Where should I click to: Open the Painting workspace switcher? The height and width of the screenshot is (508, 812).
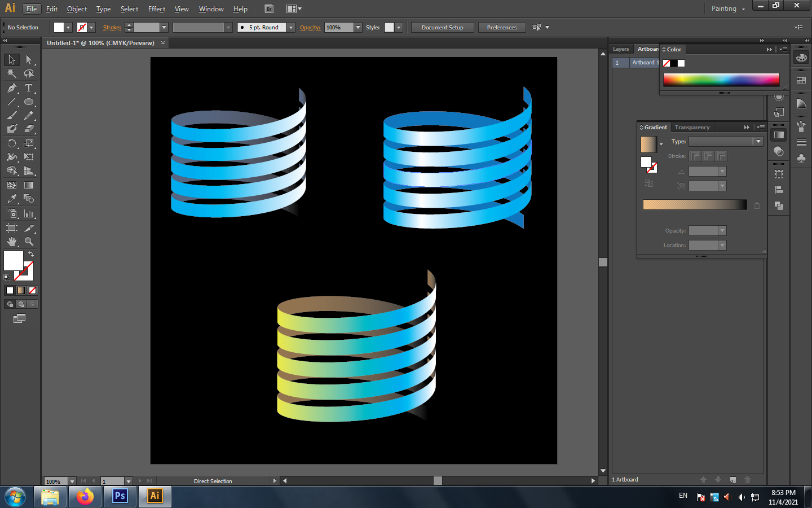tap(728, 9)
